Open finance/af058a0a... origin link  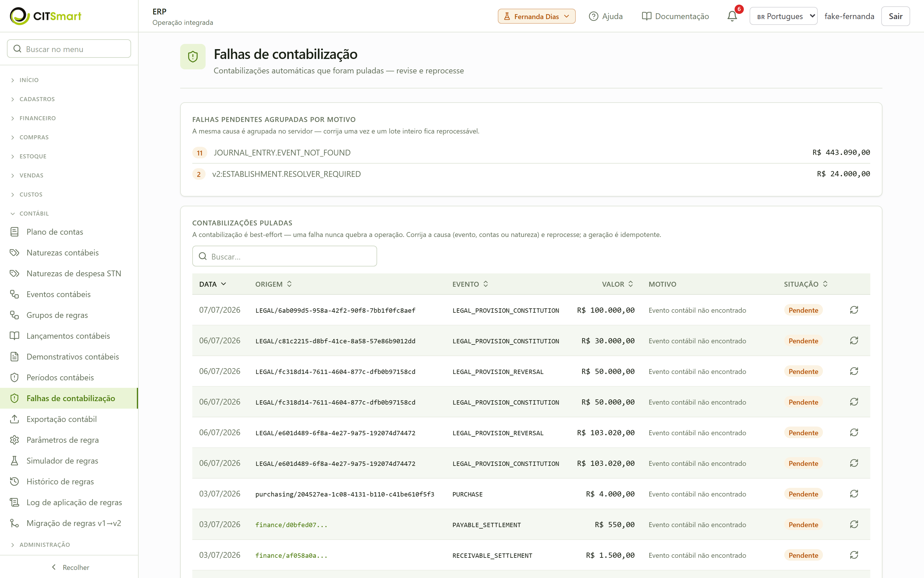coord(291,555)
